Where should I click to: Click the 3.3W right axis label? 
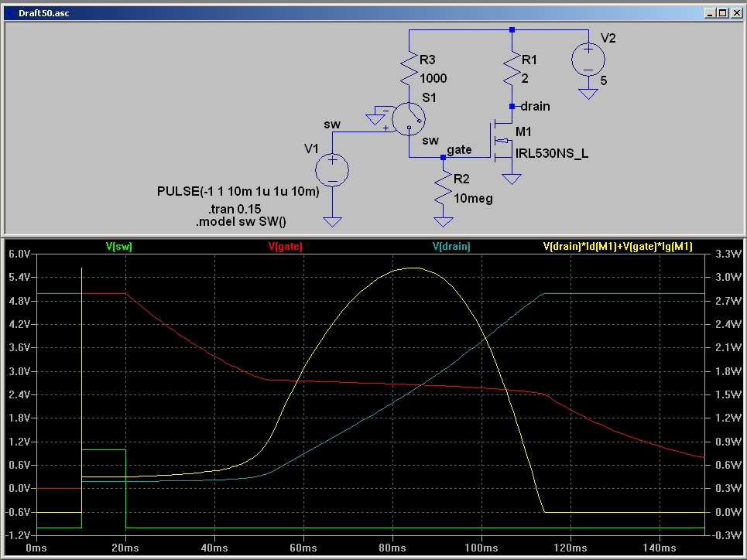coord(729,254)
